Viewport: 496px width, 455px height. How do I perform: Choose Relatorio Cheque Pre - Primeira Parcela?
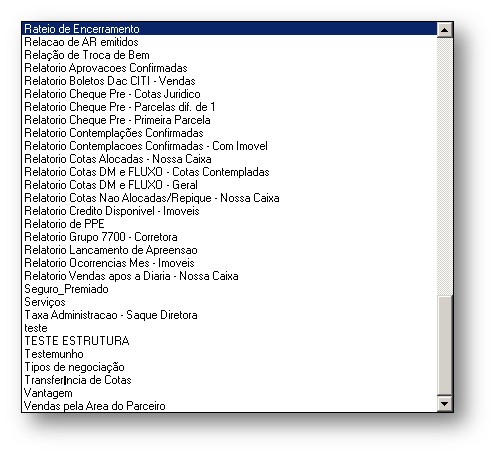coord(229,120)
